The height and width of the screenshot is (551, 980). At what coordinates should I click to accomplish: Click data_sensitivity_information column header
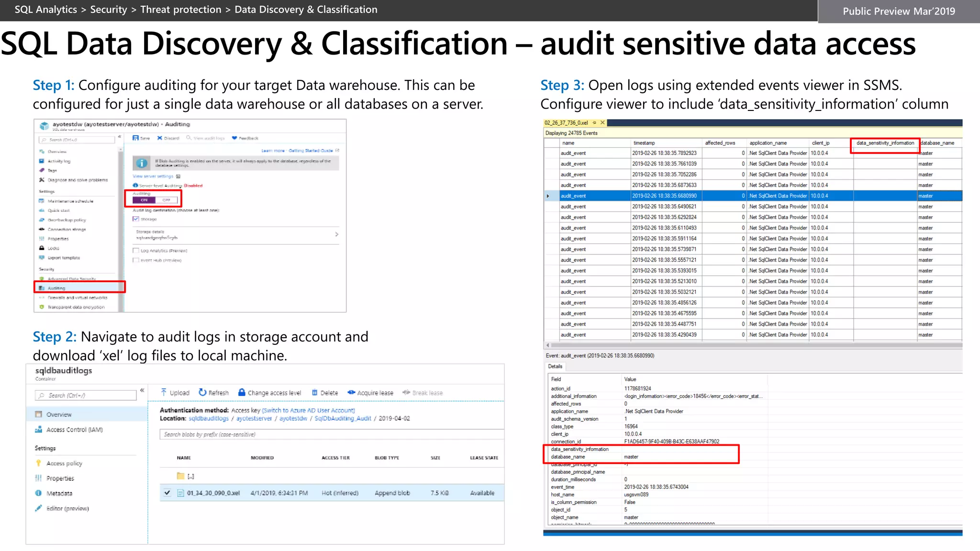885,143
